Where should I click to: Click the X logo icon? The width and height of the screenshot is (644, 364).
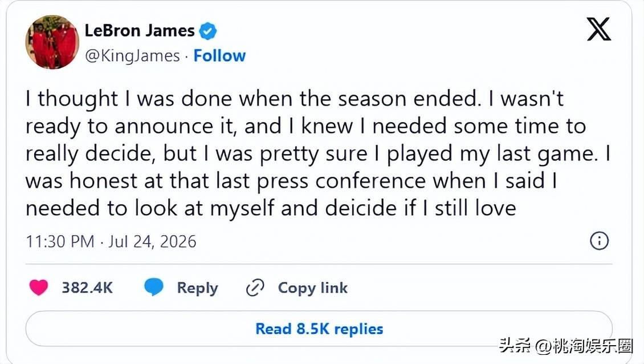click(x=599, y=29)
